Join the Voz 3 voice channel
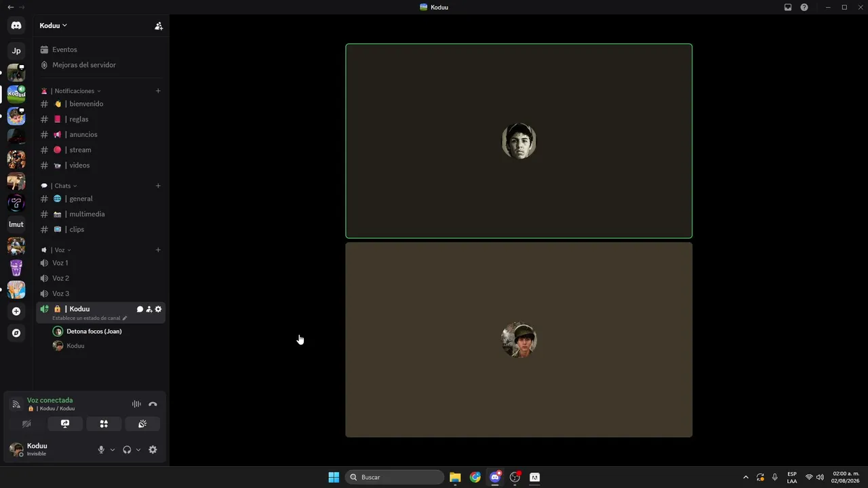The width and height of the screenshot is (868, 488). point(100,293)
